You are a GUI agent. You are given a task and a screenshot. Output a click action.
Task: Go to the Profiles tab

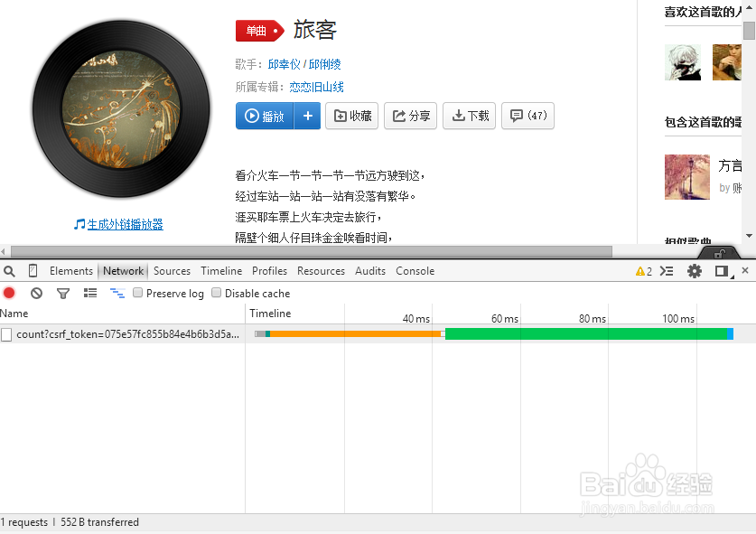269,271
